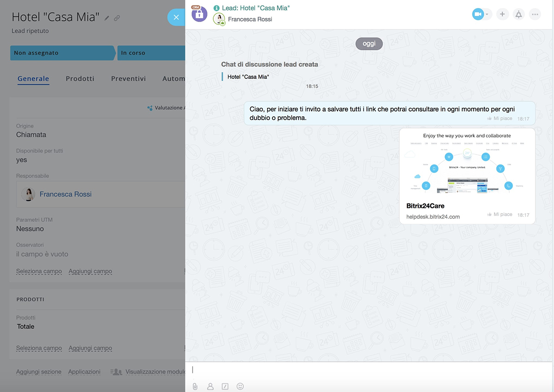Screen dimensions: 554x392
Task: Click the mention person icon below the message box
Action: click(210, 386)
